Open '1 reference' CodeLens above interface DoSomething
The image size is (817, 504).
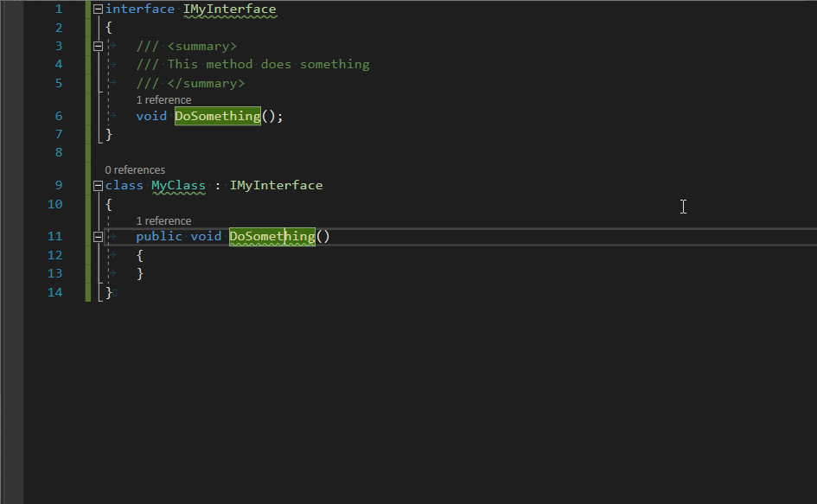[163, 99]
